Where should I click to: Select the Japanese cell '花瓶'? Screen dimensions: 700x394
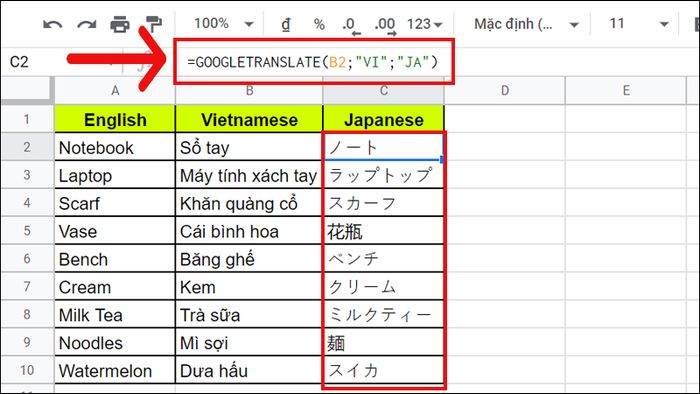(383, 231)
